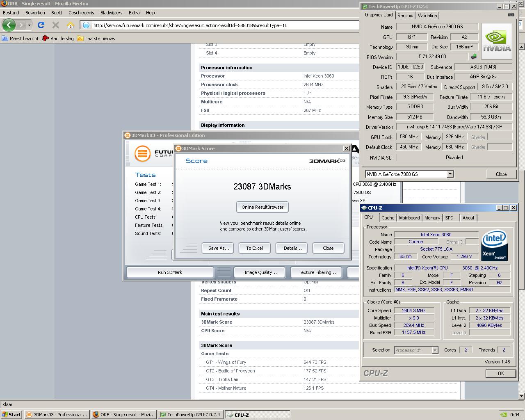Click the GPU-Z title bar icon
The width and height of the screenshot is (525, 420).
tap(365, 6)
